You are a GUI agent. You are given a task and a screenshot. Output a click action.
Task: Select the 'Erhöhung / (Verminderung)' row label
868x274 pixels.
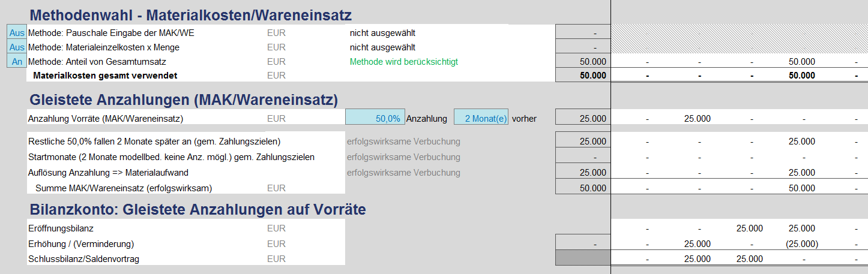click(81, 244)
